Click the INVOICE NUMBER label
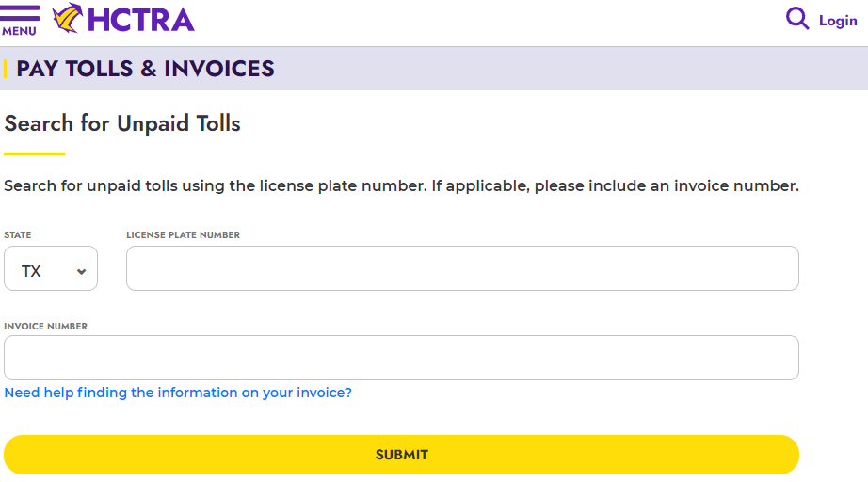 [46, 327]
